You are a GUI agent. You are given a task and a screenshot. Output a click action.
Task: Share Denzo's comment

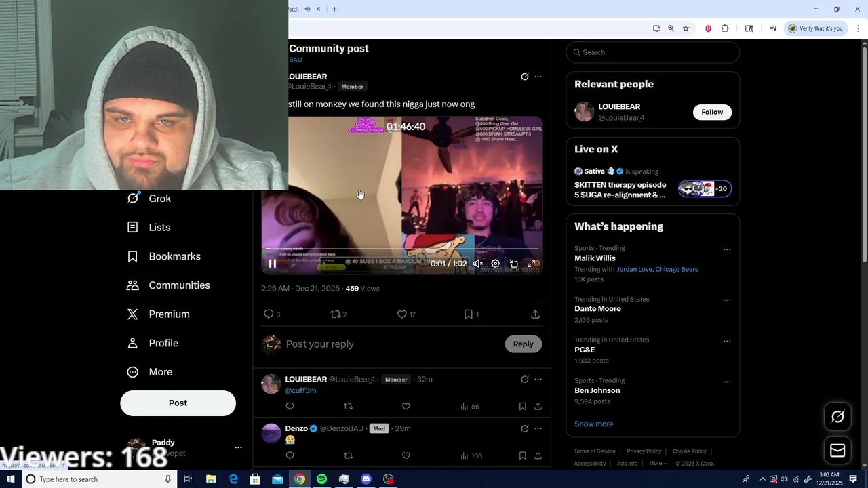coord(538,455)
